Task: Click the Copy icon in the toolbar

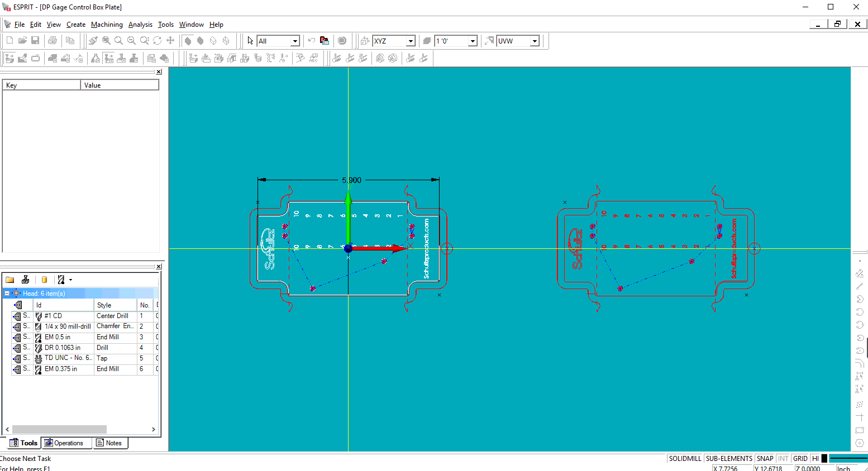Action: click(70, 40)
